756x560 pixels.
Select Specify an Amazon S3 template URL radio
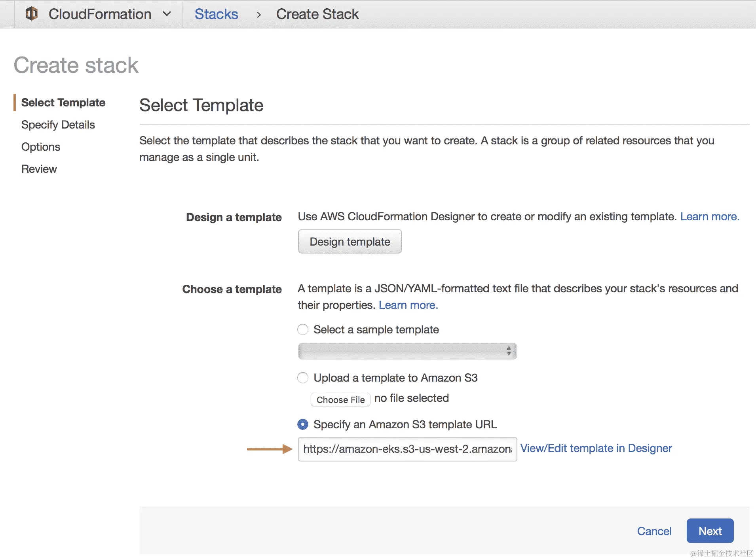303,424
